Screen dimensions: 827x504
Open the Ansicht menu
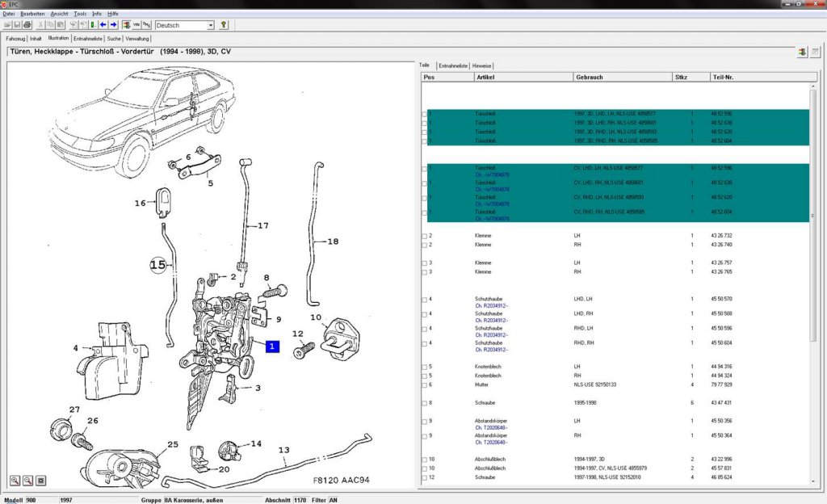pos(59,14)
